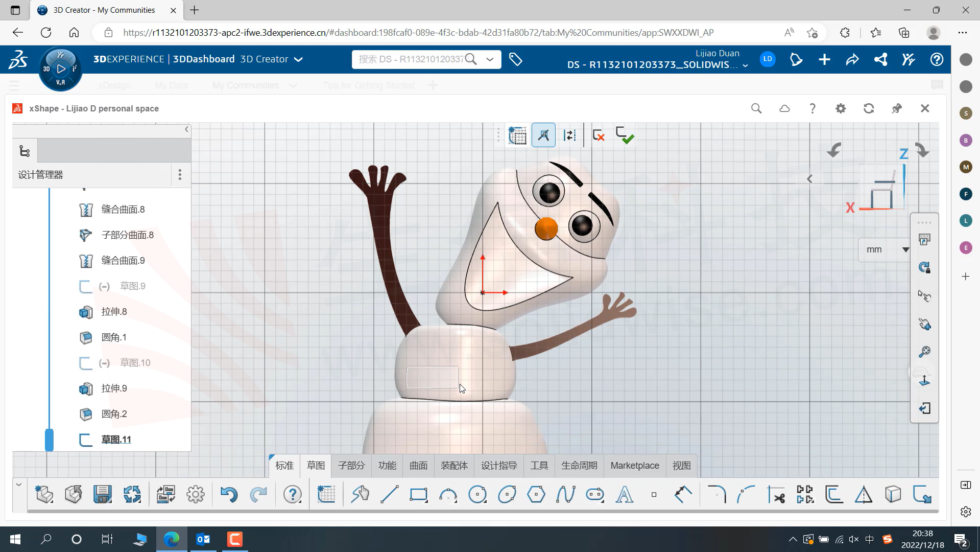Select 圆角.2 feature in tree
The height and width of the screenshot is (552, 980).
pos(114,414)
